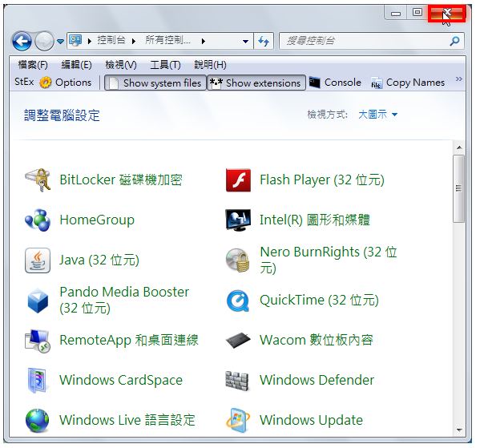This screenshot has width=484, height=448.
Task: Expand the address bar history dropdown
Action: (x=246, y=41)
